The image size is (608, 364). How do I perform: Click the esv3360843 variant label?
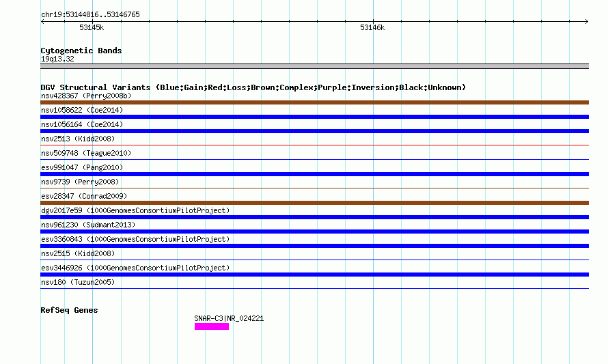(135, 239)
